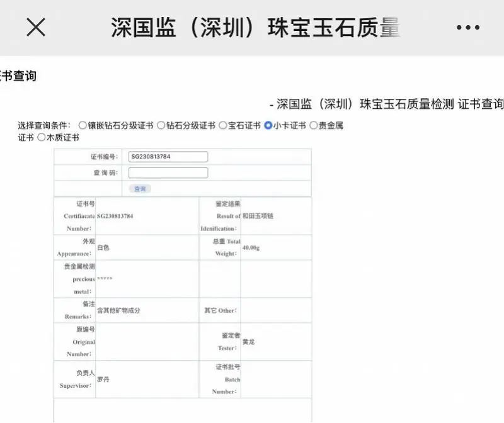Choose the 贵金属证书 radio option

[313, 125]
